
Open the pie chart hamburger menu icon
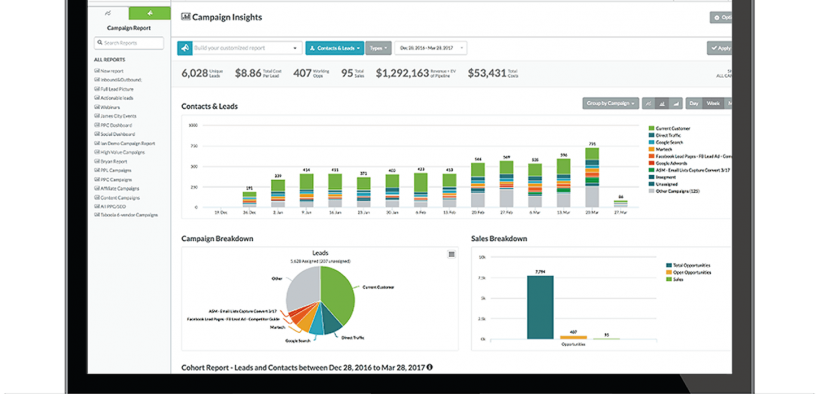point(451,254)
